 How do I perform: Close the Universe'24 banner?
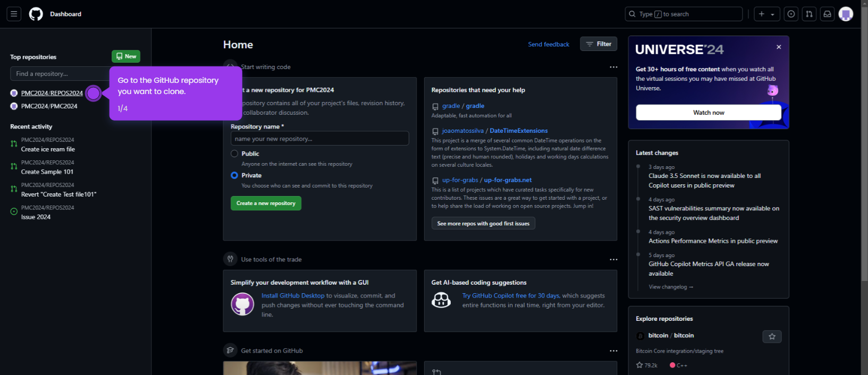779,47
